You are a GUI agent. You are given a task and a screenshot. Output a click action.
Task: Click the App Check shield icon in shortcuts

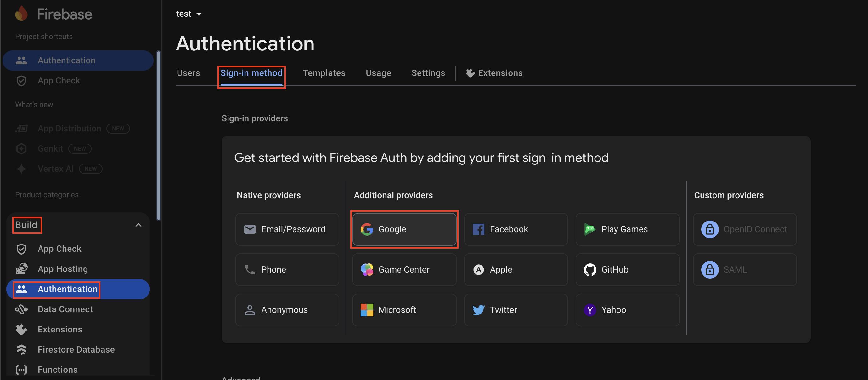pyautogui.click(x=21, y=81)
